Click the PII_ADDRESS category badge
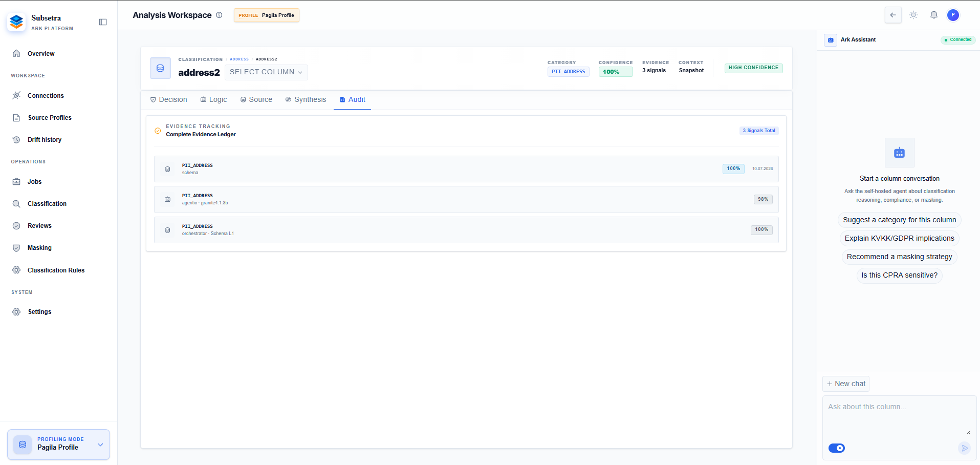980x465 pixels. (568, 72)
